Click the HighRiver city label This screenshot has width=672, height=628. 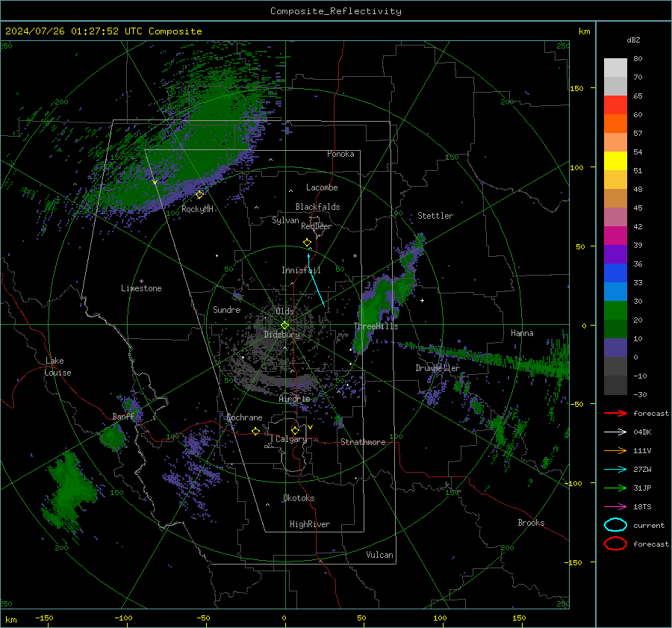[x=310, y=524]
